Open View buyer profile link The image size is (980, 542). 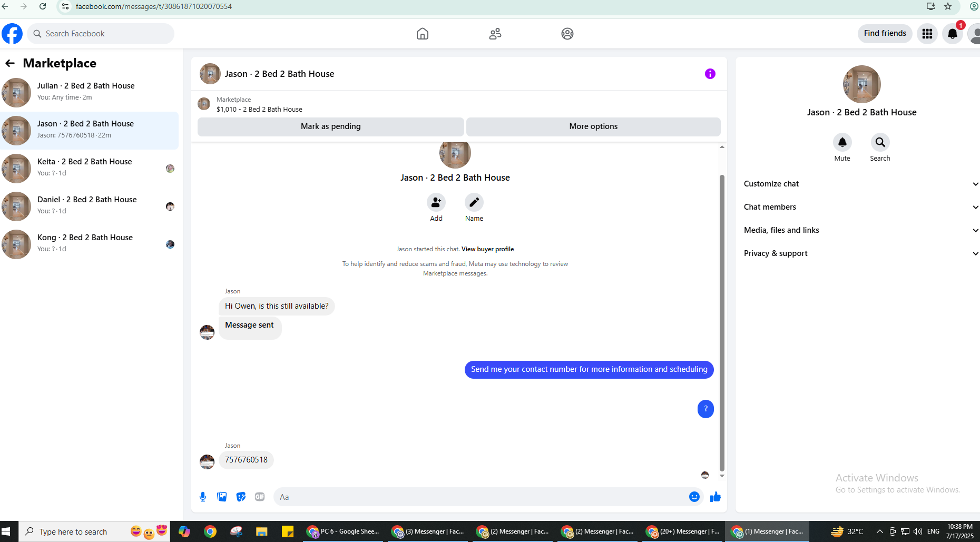(x=487, y=249)
